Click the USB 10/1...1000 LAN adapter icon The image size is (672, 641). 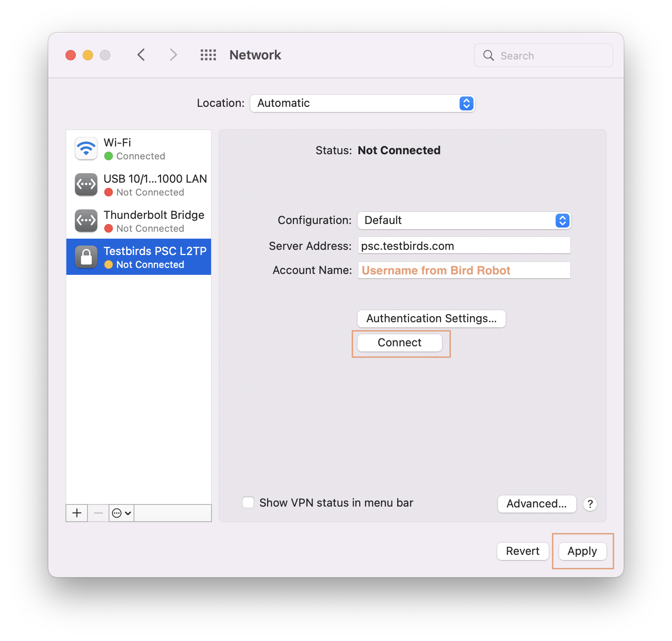(x=86, y=184)
